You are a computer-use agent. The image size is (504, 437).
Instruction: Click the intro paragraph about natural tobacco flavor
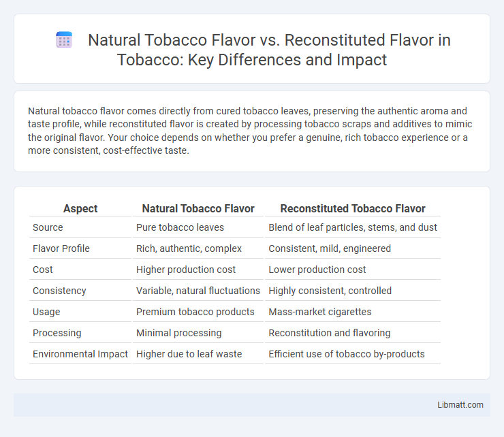(x=250, y=131)
